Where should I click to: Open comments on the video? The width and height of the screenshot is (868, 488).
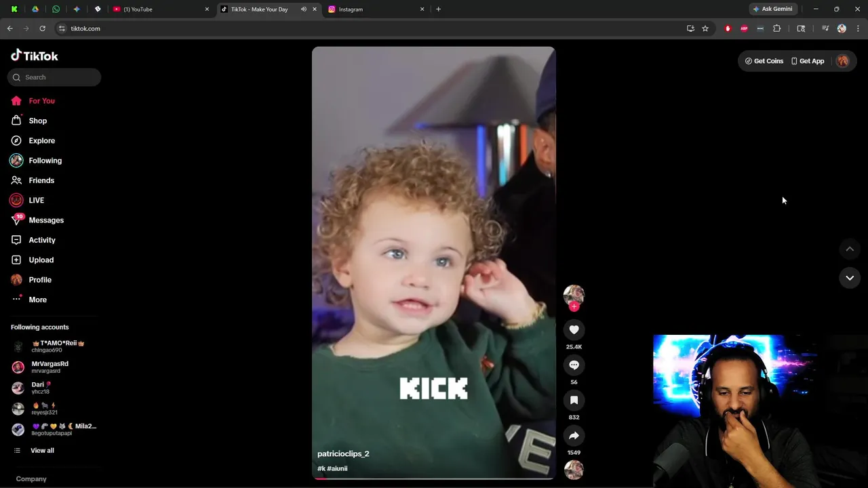pos(574,365)
